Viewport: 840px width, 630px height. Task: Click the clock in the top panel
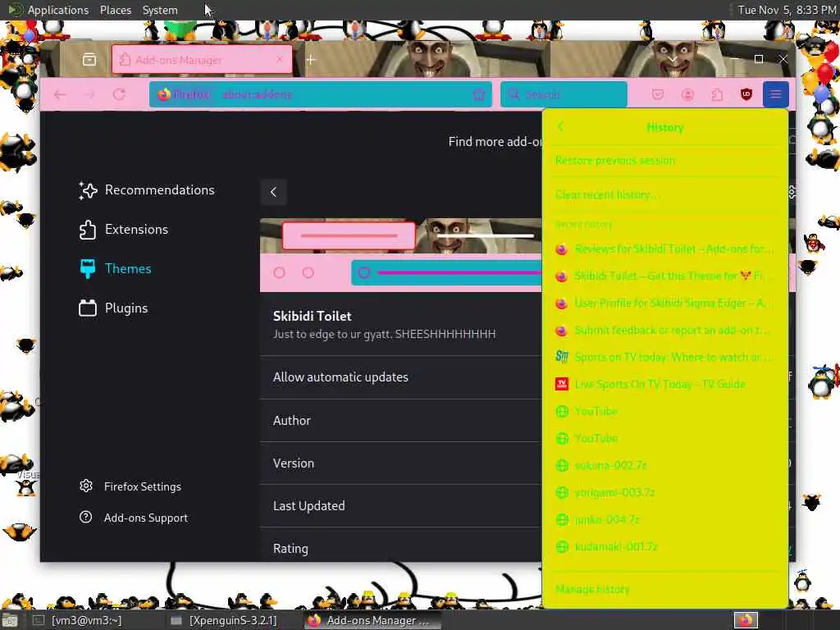pos(787,10)
